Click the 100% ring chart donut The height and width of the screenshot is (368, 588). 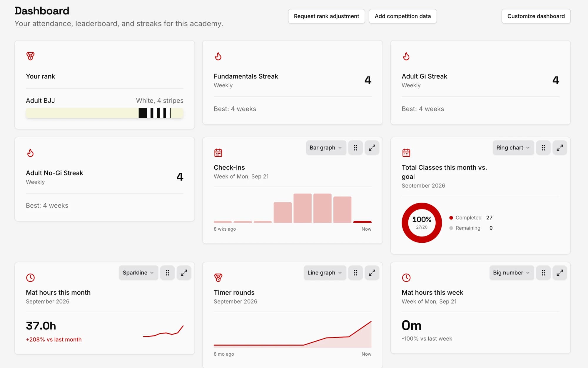(x=422, y=223)
